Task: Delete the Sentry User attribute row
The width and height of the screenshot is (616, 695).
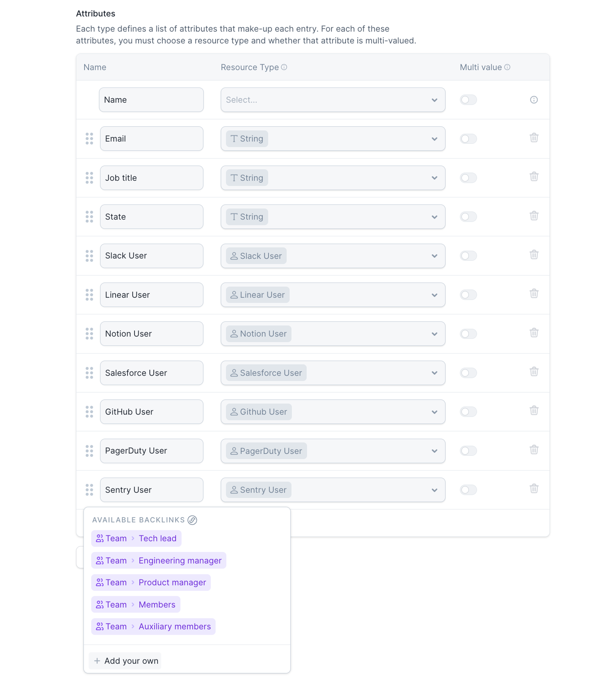Action: point(534,489)
